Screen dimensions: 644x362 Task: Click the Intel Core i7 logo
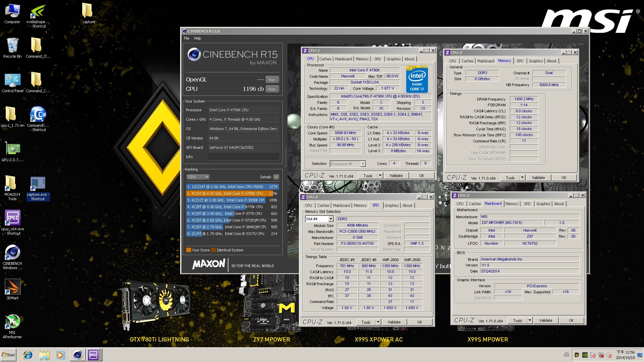[x=417, y=79]
